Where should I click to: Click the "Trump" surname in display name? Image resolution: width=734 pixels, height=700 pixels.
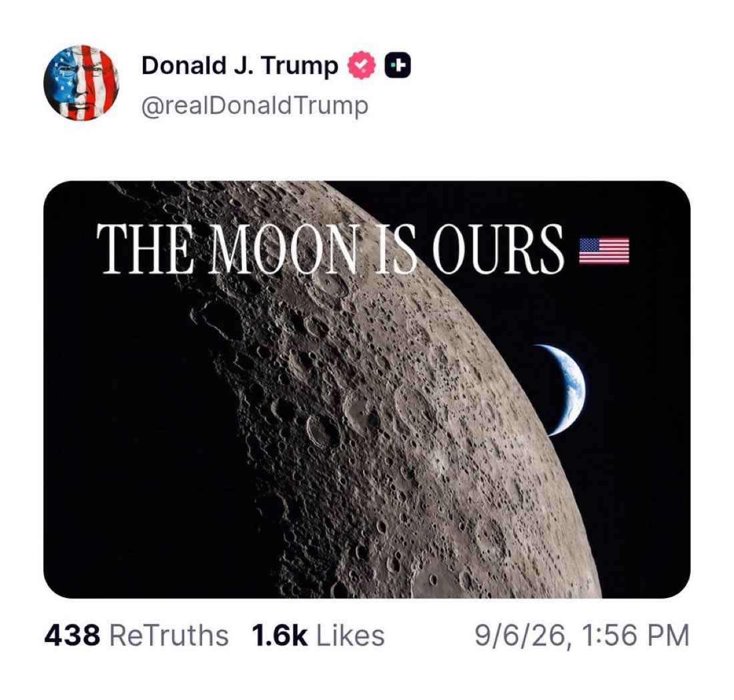[300, 66]
